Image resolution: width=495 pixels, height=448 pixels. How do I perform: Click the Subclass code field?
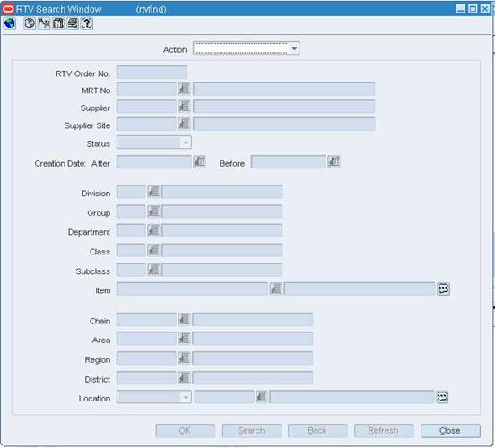pos(131,270)
